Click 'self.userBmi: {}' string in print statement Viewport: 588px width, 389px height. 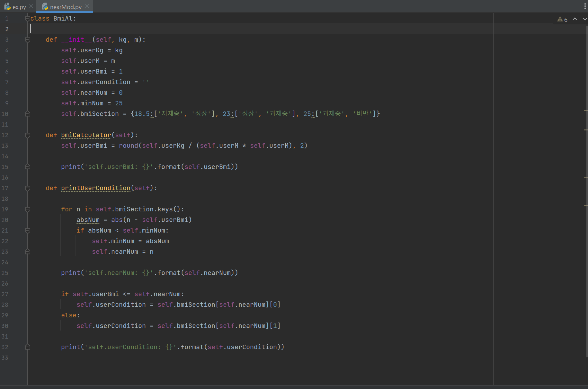(x=119, y=167)
